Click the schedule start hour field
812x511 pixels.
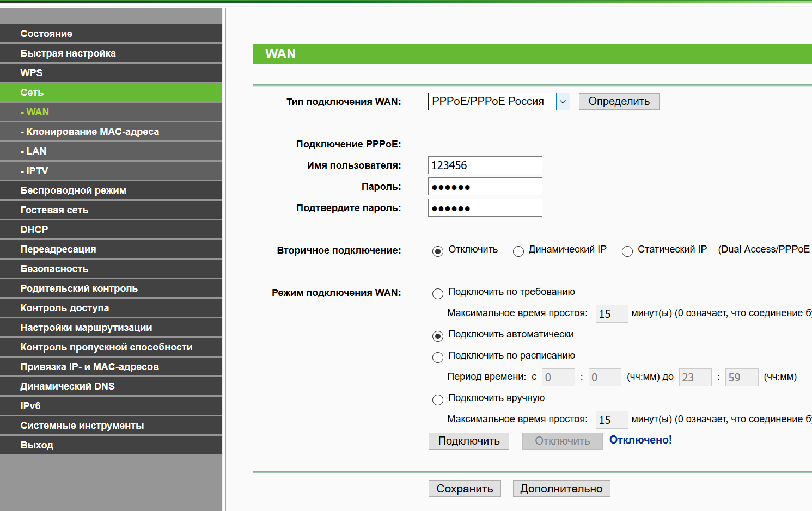pyautogui.click(x=559, y=378)
